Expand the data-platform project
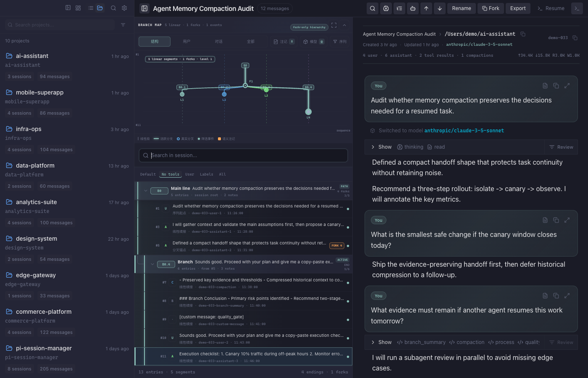Viewport: 588px width, 378px height. click(x=67, y=176)
